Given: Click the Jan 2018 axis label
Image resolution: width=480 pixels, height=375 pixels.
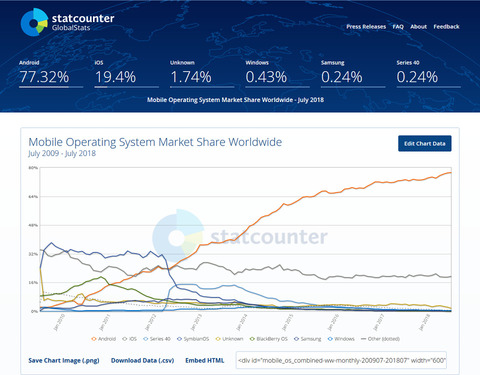Looking at the screenshot, I should [424, 322].
